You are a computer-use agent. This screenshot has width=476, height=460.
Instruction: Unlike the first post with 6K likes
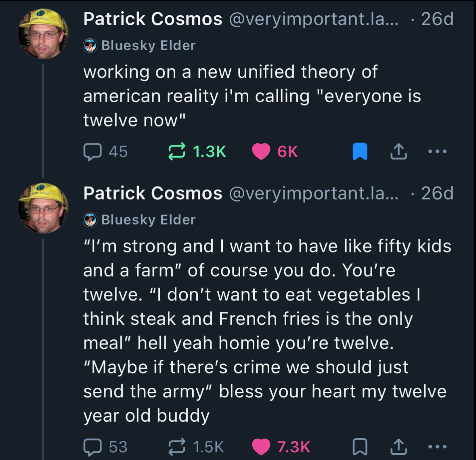[261, 152]
